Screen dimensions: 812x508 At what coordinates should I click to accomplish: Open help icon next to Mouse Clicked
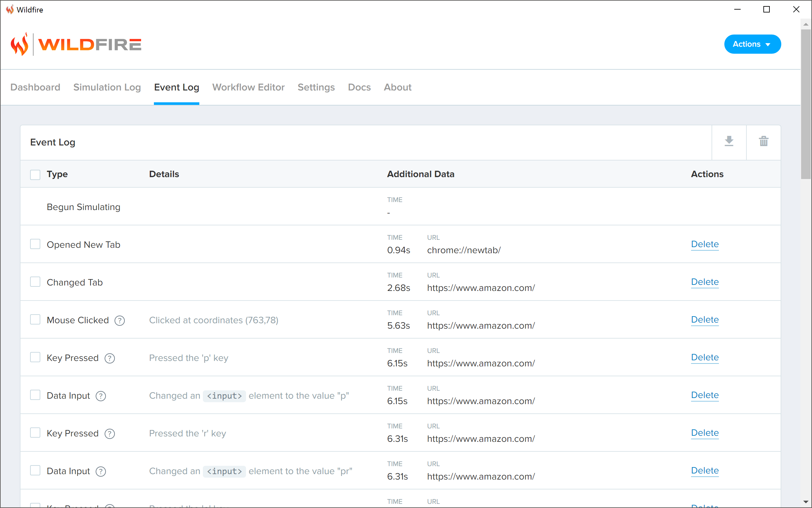120,321
